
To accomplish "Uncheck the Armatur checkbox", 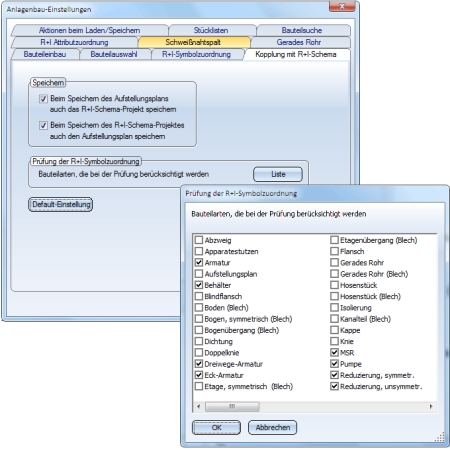I will tap(199, 263).
